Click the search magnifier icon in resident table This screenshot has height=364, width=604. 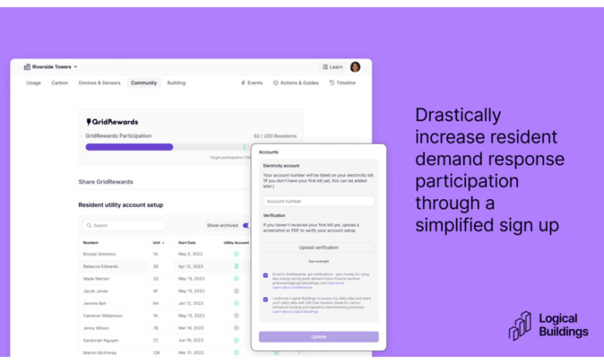90,225
